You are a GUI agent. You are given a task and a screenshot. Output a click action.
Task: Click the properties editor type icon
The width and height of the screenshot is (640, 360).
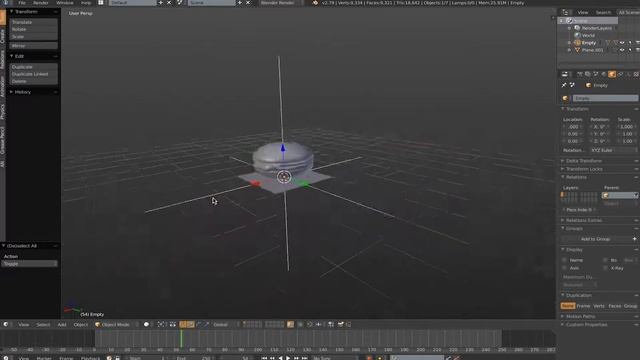tap(565, 74)
